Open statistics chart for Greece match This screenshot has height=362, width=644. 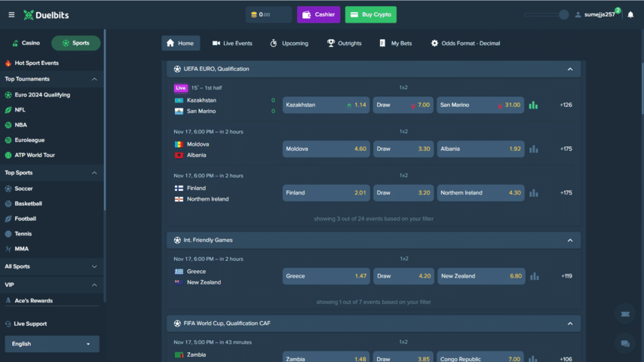(x=535, y=277)
